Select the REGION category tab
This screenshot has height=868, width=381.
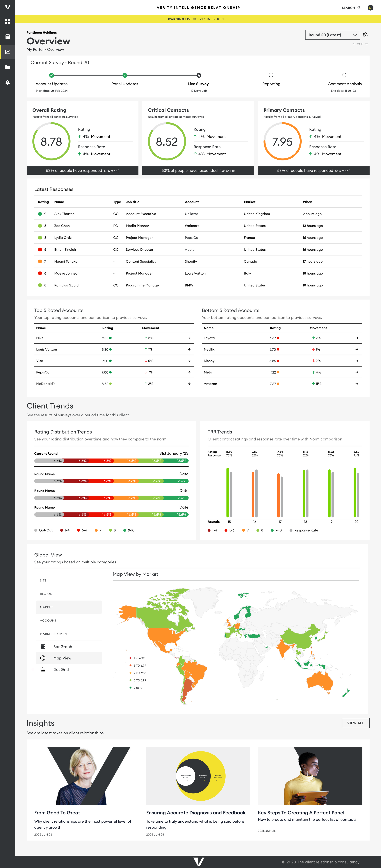coord(46,594)
